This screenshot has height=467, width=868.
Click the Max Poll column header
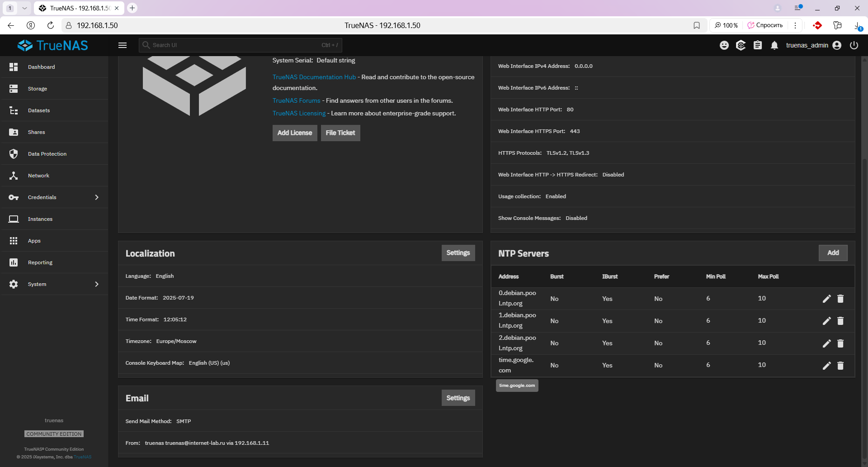[768, 276]
